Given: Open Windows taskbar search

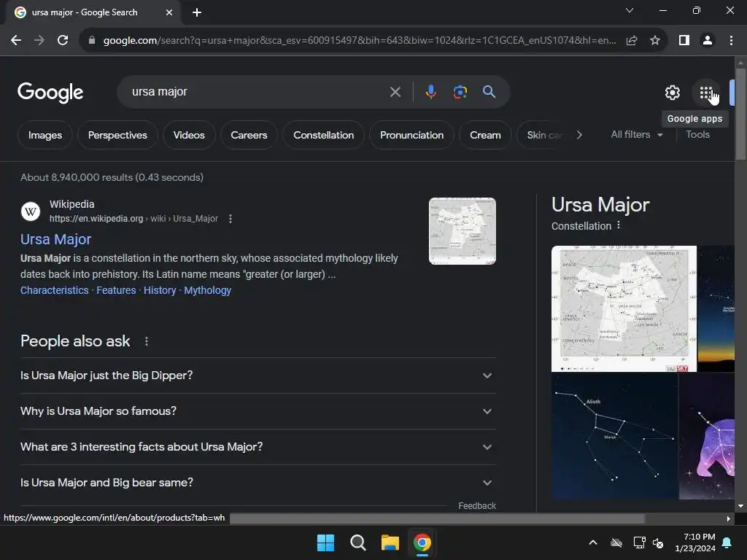Looking at the screenshot, I should (357, 542).
